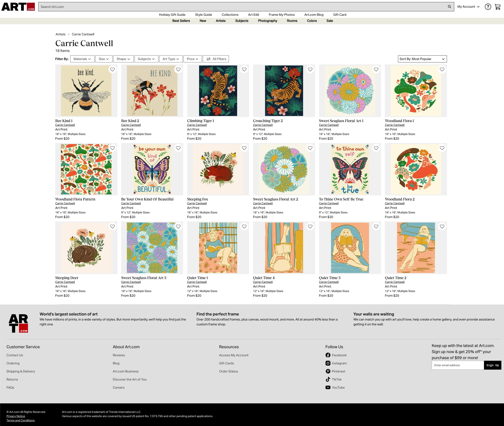Image resolution: width=504 pixels, height=426 pixels.
Task: Open the Sort By Most Popular dropdown
Action: pyautogui.click(x=422, y=59)
